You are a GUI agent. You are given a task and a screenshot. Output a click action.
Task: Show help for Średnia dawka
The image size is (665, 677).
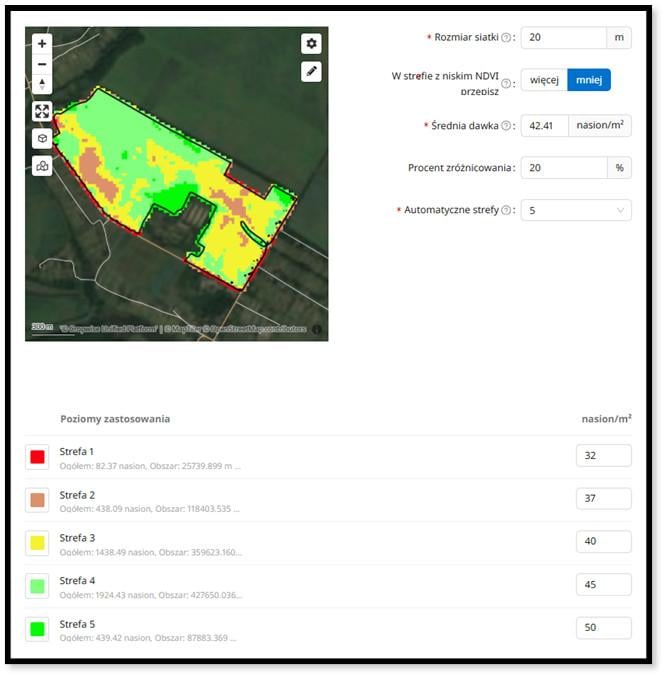(506, 126)
